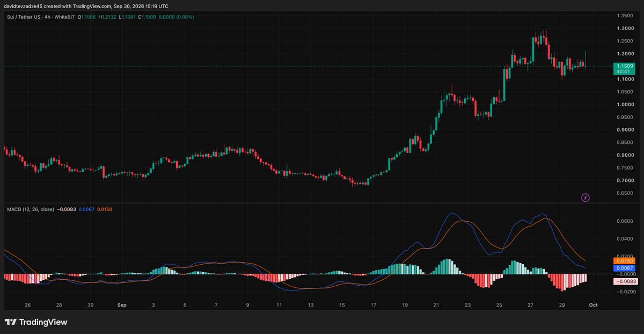Click the open value "O1.1506"
The width and height of the screenshot is (644, 334).
[x=87, y=17]
